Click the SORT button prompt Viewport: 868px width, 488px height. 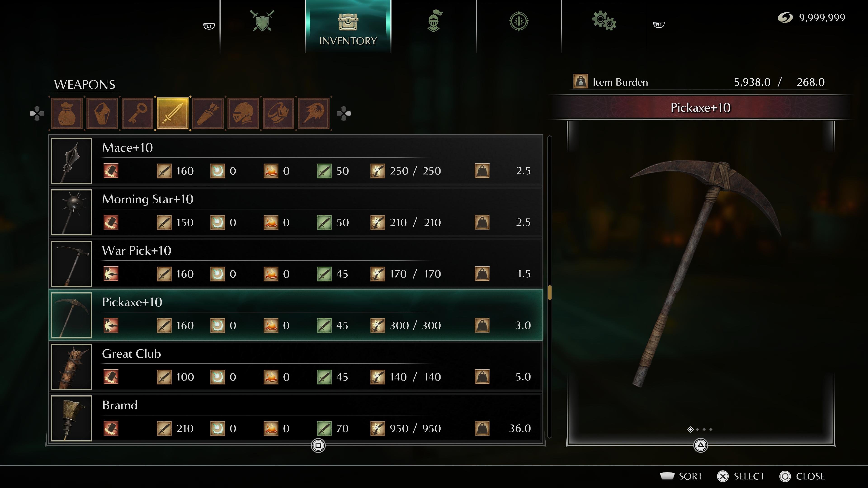click(x=681, y=476)
